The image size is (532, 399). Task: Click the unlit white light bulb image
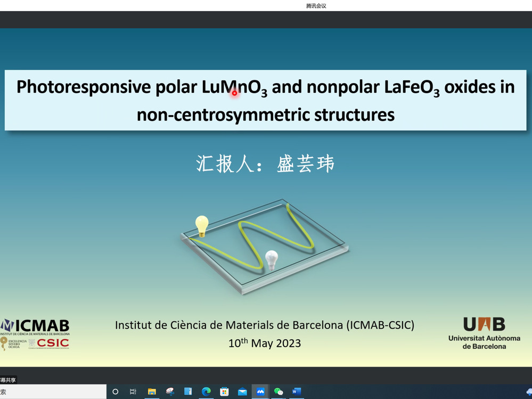(272, 259)
